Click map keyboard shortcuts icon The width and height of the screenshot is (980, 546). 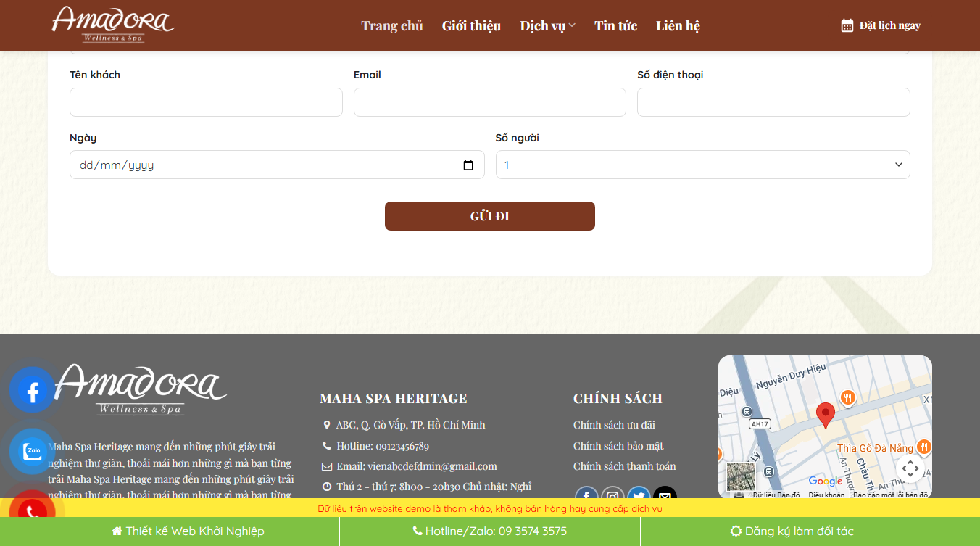739,495
